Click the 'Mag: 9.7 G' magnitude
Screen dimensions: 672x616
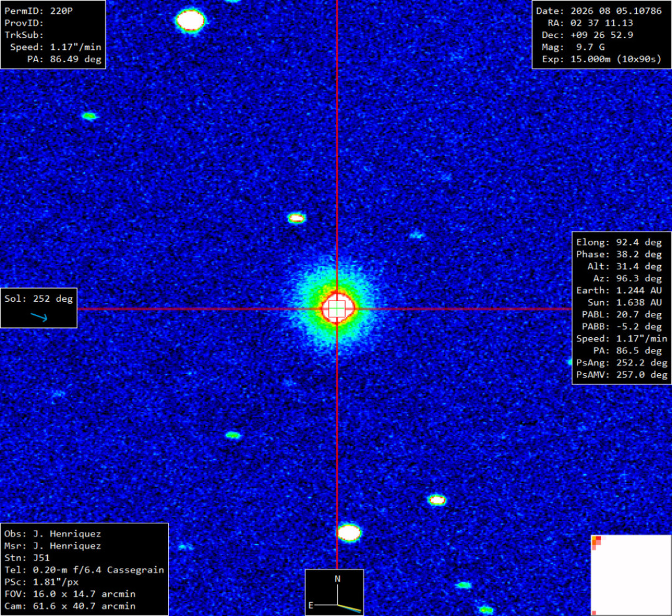tap(573, 47)
